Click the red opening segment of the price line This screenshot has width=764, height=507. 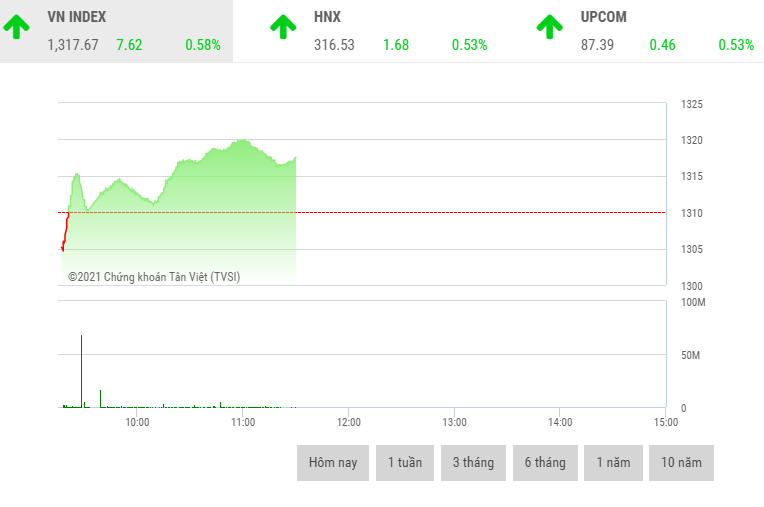point(64,235)
